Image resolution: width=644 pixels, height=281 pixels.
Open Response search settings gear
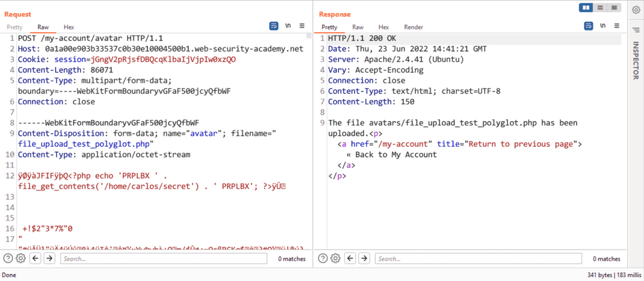click(x=336, y=258)
